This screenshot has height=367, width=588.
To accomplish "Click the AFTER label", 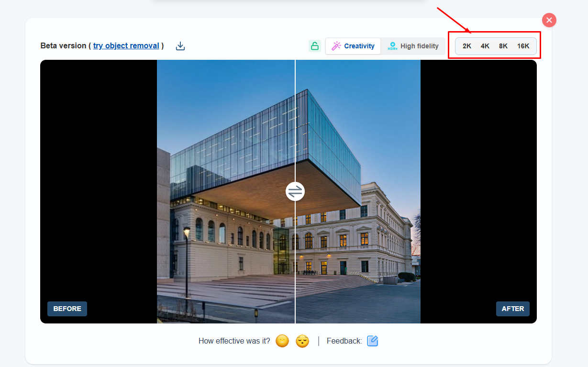I will (513, 309).
